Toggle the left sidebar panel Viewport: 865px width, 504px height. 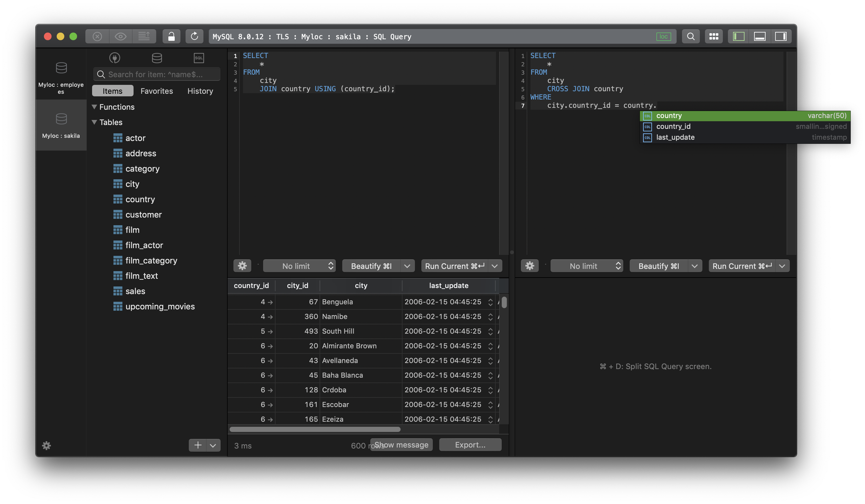[x=739, y=36]
